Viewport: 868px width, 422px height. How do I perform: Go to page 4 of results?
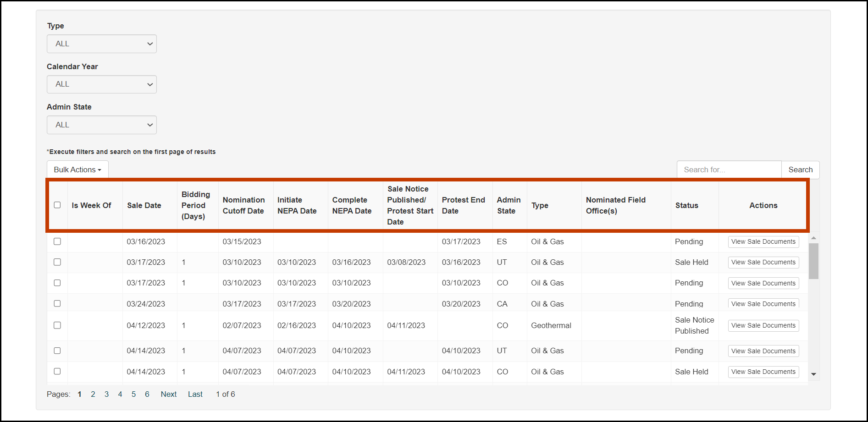click(x=120, y=394)
